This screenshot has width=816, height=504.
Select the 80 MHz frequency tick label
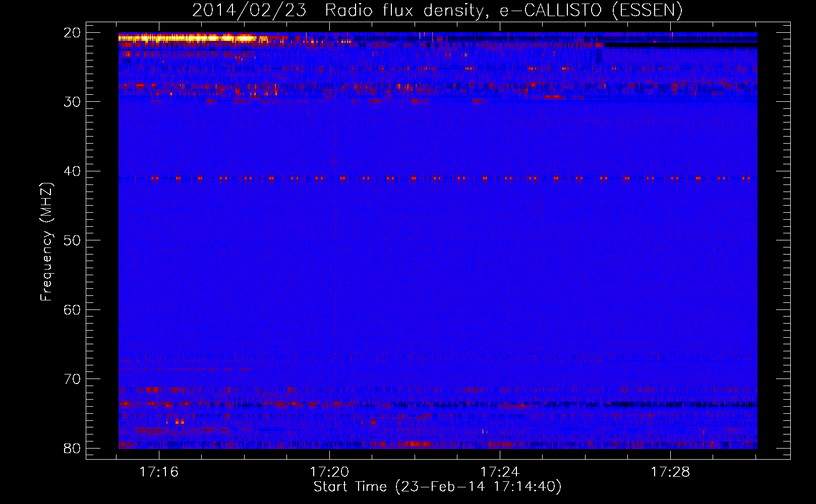point(73,449)
